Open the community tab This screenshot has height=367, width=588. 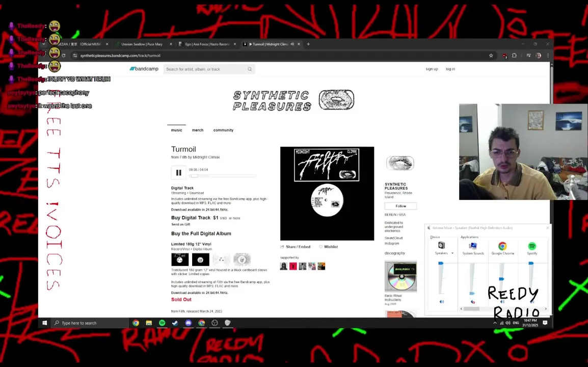coord(223,130)
